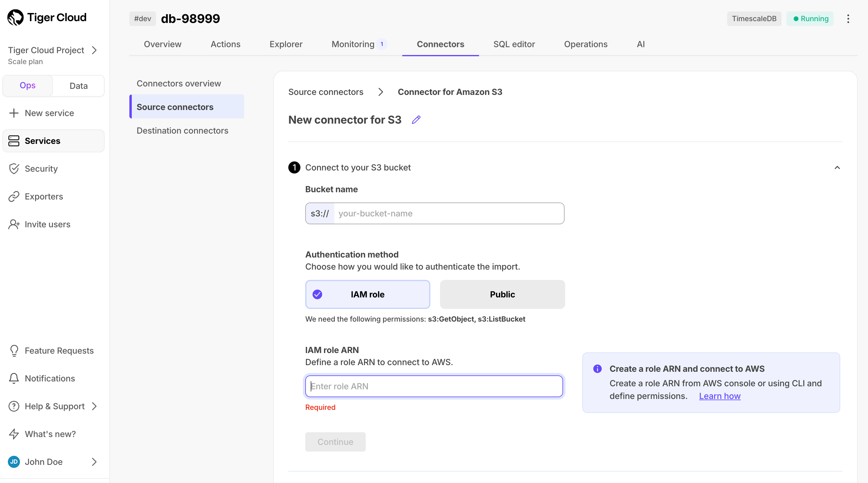Viewport: 868px width, 483px height.
Task: Click the info icon in AWS help box
Action: pos(598,369)
